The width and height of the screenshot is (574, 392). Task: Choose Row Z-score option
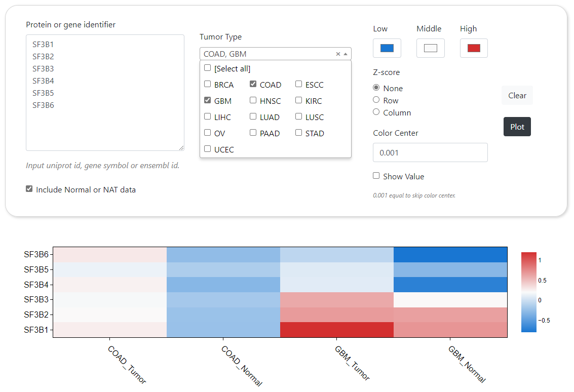pyautogui.click(x=376, y=100)
